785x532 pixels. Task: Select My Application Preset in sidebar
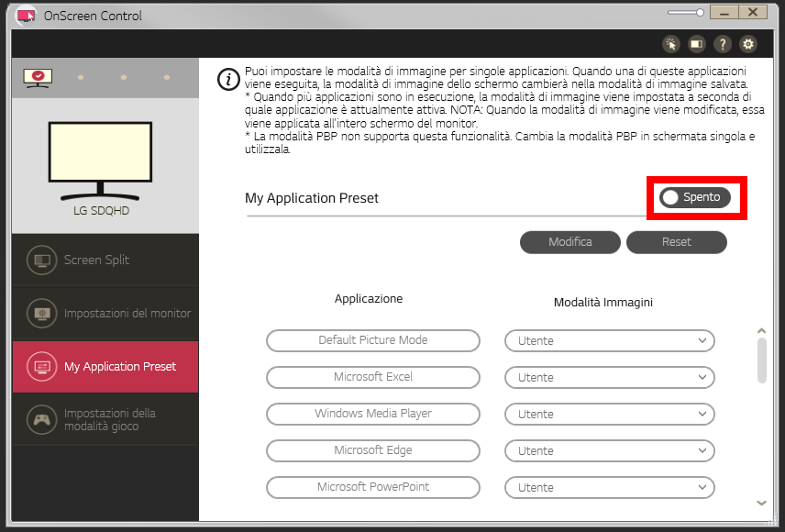(x=105, y=367)
